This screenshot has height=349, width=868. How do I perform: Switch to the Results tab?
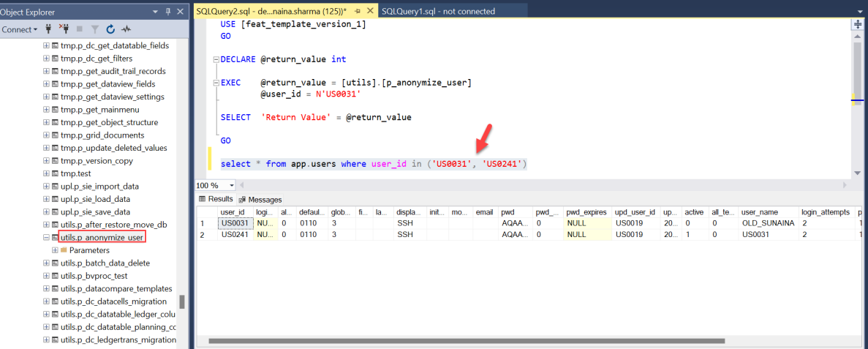[216, 199]
